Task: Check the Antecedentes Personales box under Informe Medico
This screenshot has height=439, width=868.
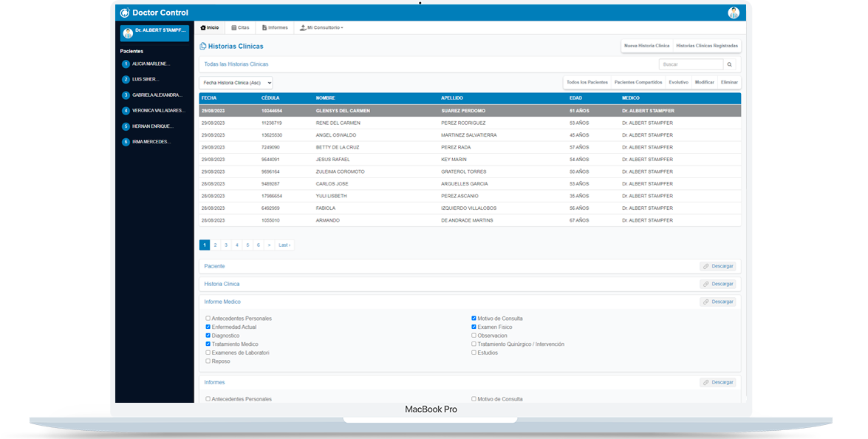Action: (x=208, y=319)
